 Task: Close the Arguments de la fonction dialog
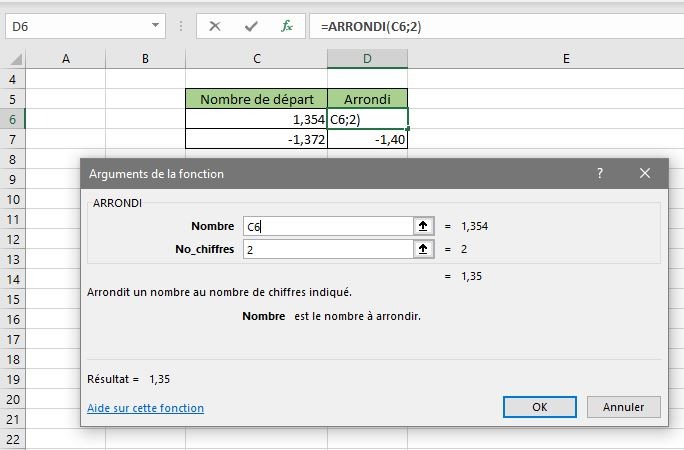(645, 173)
